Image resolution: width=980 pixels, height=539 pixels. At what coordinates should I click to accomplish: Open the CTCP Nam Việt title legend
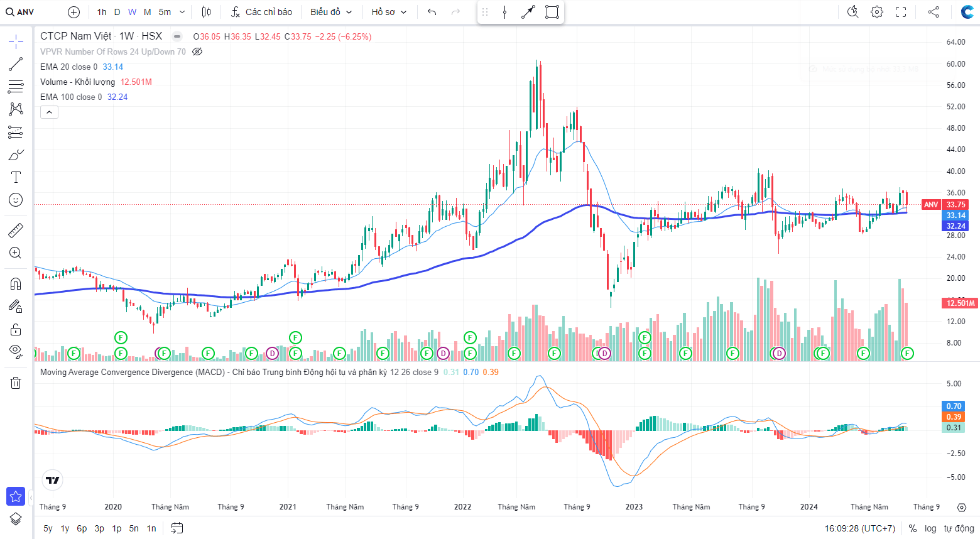click(x=101, y=36)
